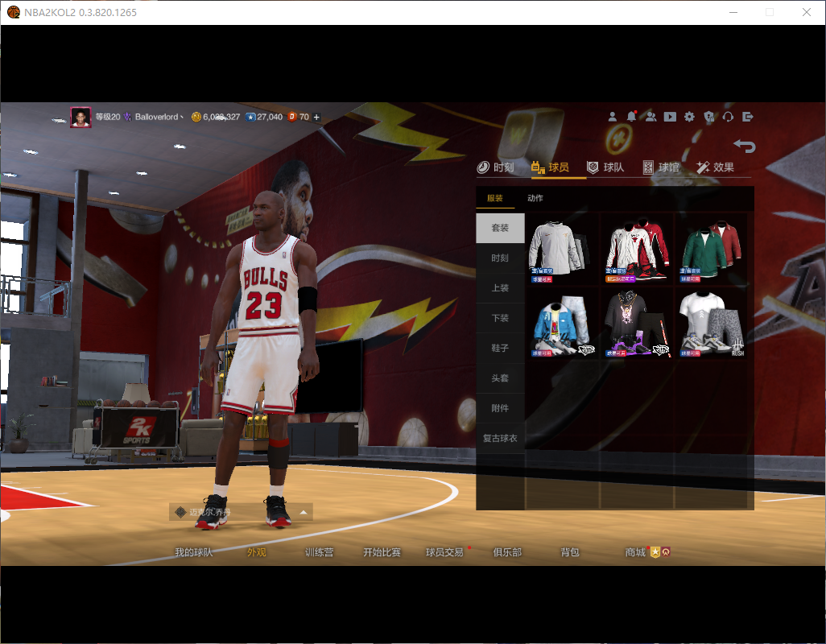
Task: Click the plus icon to add currency
Action: pos(316,117)
